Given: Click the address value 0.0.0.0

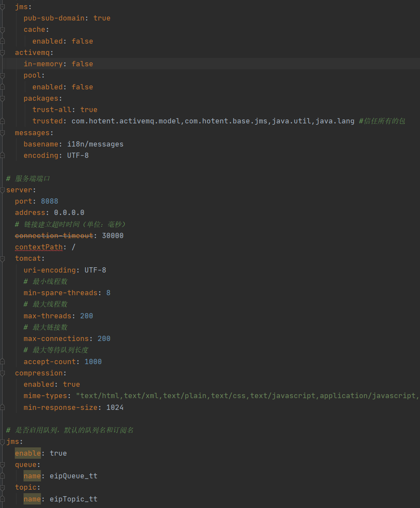Looking at the screenshot, I should pos(69,213).
